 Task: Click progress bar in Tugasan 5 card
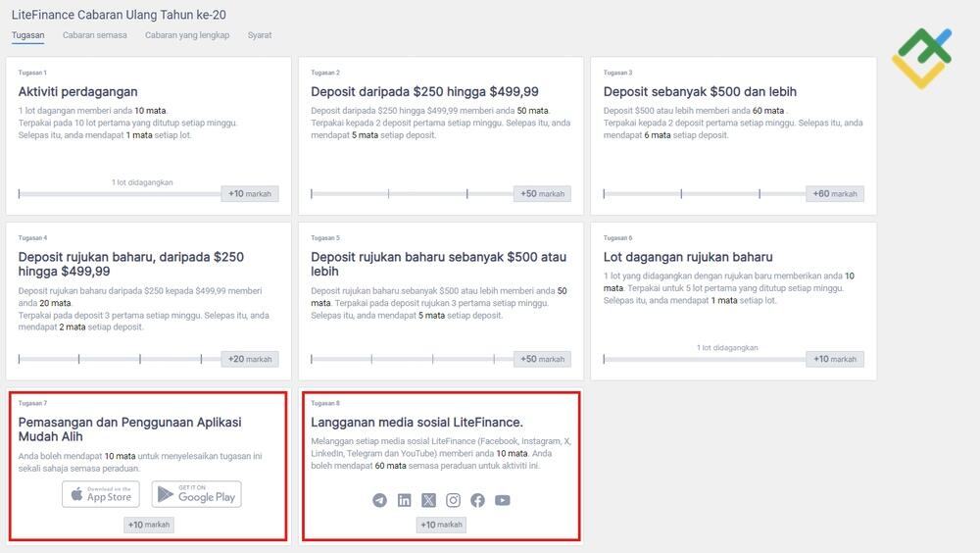[x=412, y=359]
